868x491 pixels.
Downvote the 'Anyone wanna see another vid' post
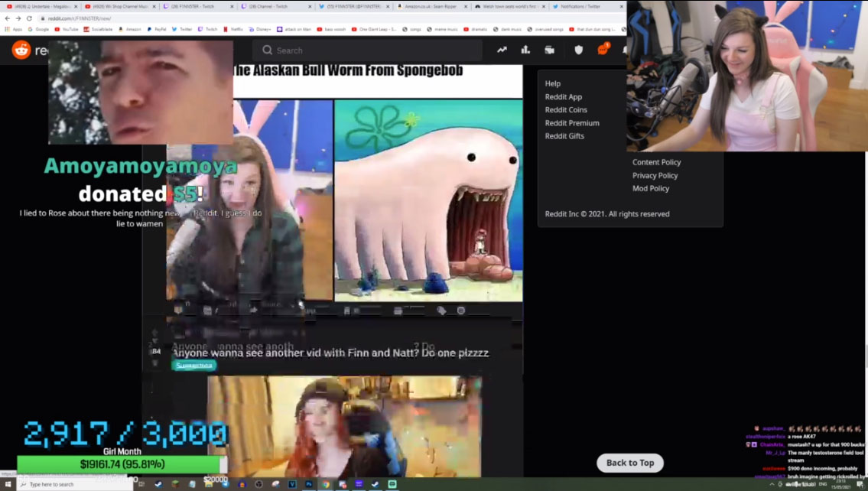coord(155,363)
